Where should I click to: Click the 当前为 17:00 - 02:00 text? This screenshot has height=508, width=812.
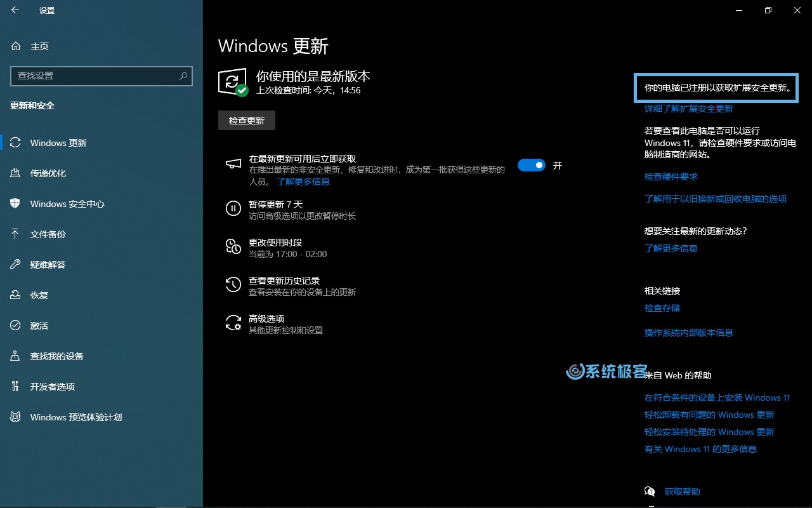pyautogui.click(x=288, y=254)
